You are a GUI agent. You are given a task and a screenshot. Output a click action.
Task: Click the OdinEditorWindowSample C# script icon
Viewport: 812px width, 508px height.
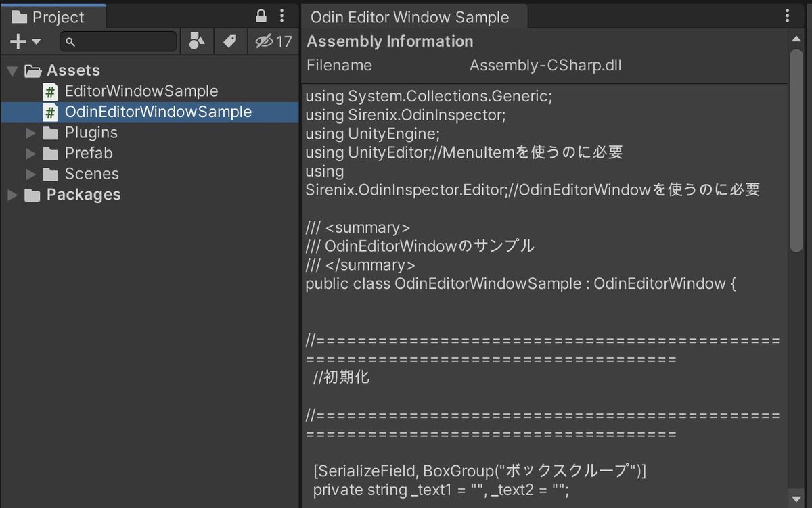(51, 112)
